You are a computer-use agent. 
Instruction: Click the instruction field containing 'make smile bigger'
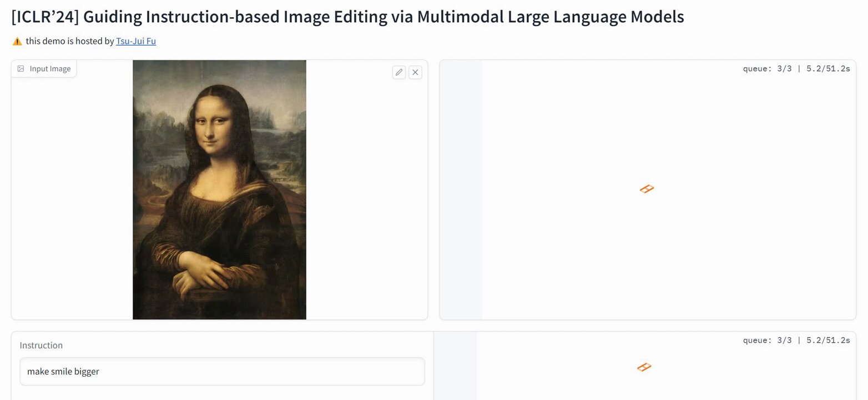pos(222,371)
